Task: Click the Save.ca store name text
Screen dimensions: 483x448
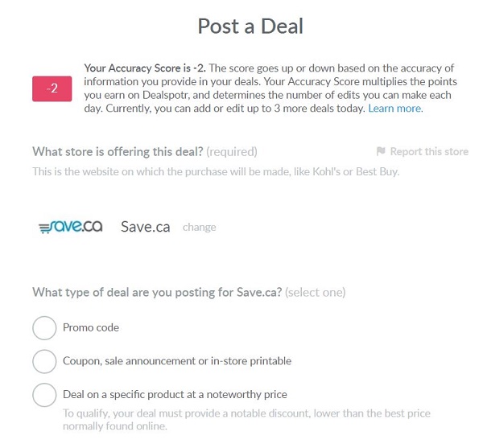Action: (x=146, y=227)
